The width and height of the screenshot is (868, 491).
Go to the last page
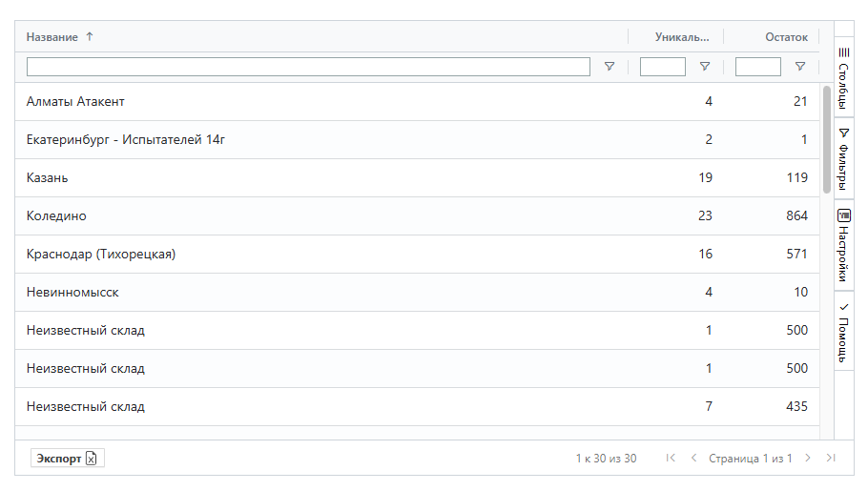(831, 458)
